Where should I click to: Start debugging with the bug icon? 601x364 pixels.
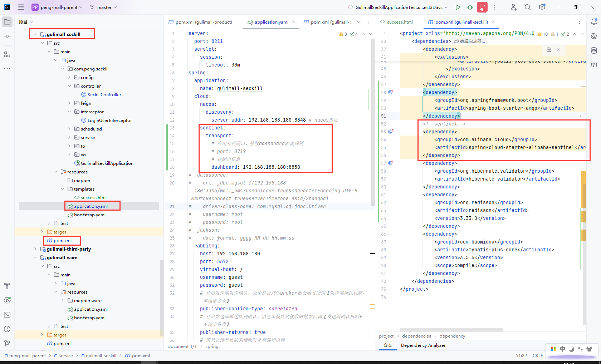tap(470, 7)
